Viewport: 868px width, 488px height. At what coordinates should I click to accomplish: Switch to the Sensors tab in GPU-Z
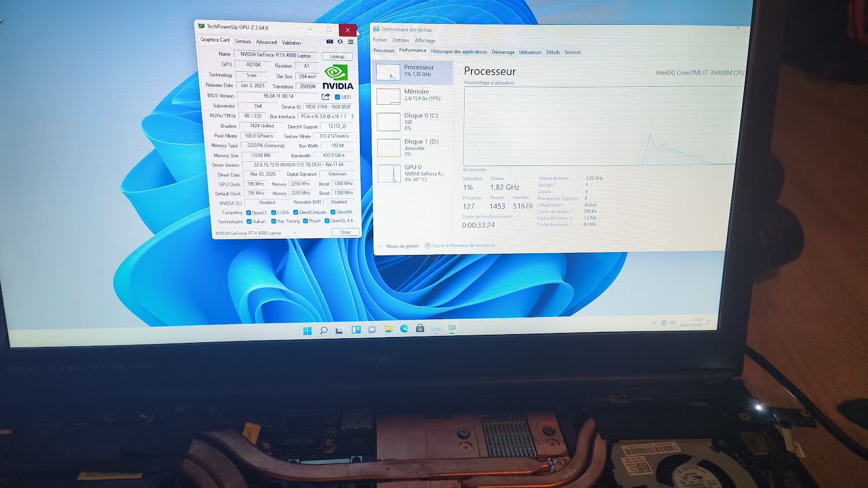tap(243, 42)
